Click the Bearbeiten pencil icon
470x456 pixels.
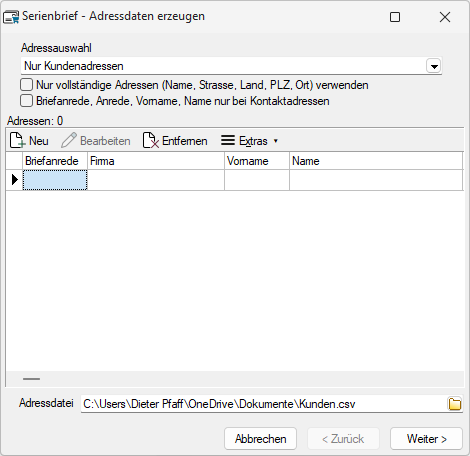tap(69, 141)
